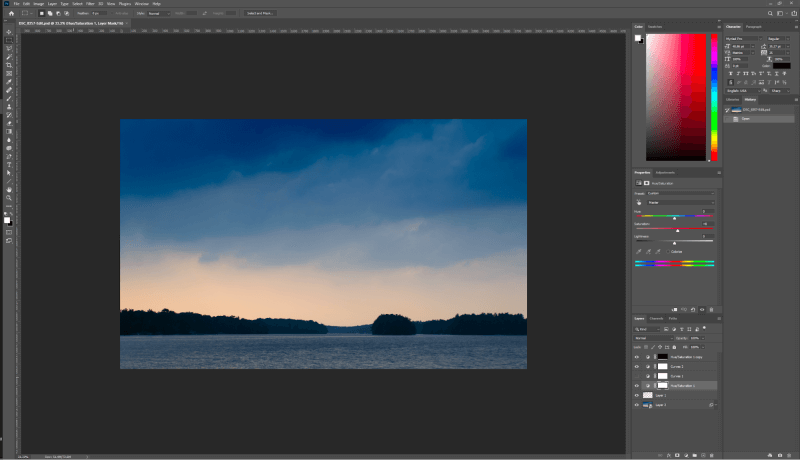Select the Eyedropper tool in the toolbar

coord(9,81)
